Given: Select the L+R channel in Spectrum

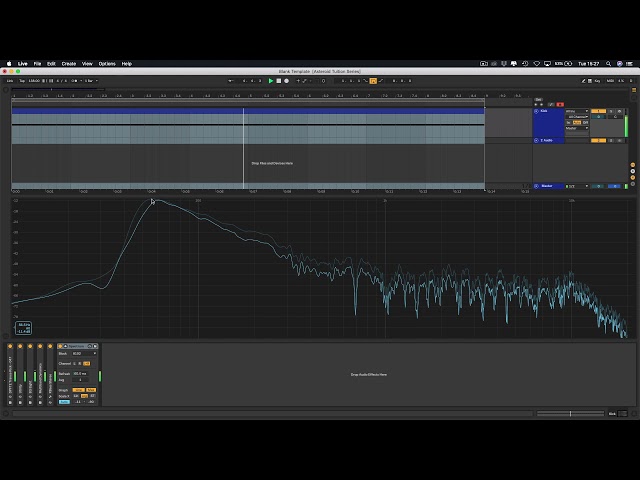Looking at the screenshot, I should pos(87,363).
